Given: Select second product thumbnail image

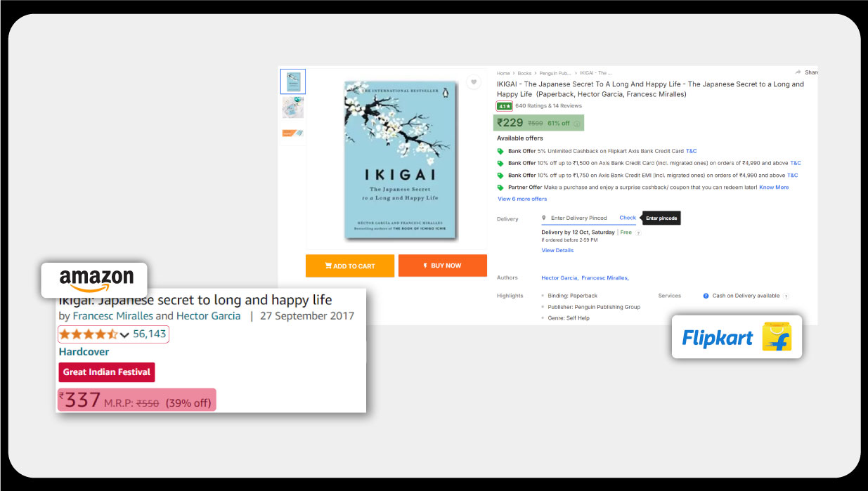Looking at the screenshot, I should pyautogui.click(x=293, y=107).
